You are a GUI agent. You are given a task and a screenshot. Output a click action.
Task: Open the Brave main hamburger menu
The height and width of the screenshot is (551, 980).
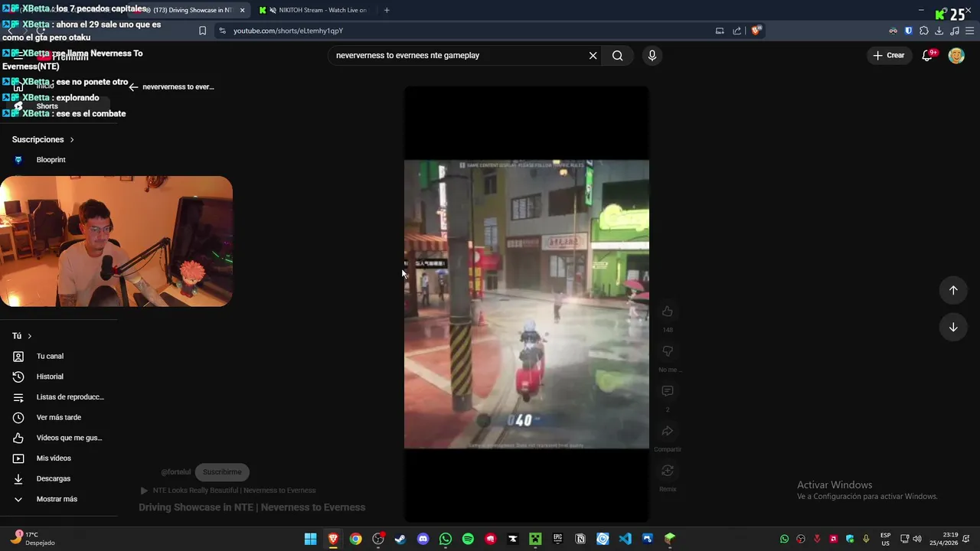[969, 31]
